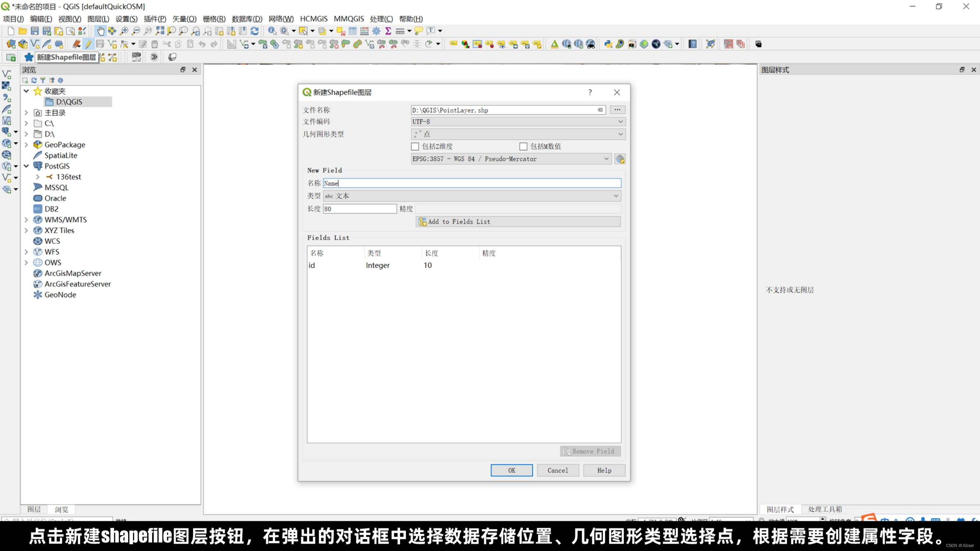Open the 项目(J) menu
This screenshot has height=551, width=980.
pos(13,19)
